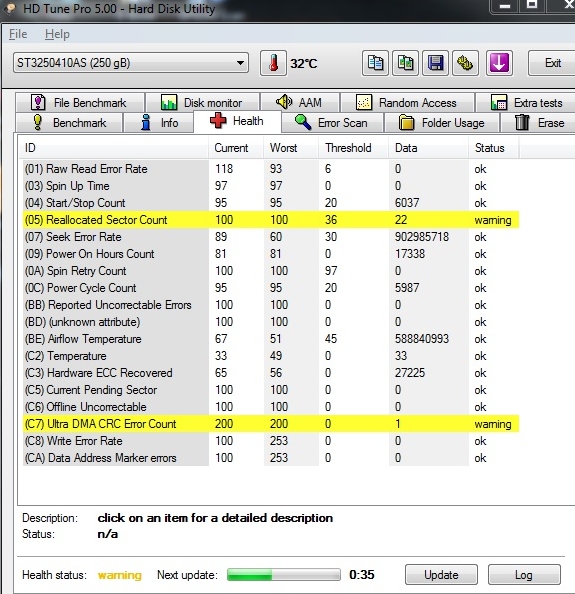This screenshot has width=575, height=594.
Task: Select the (C3) Hardware ECC Recovered row
Action: click(x=271, y=373)
